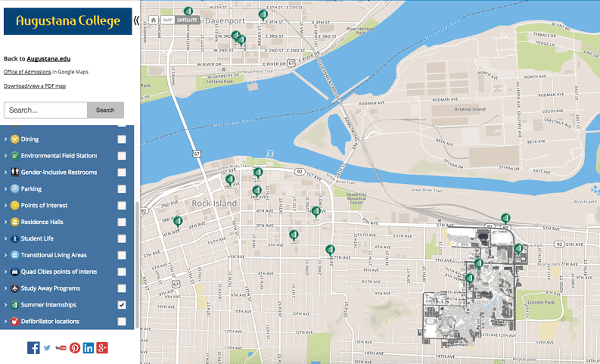The height and width of the screenshot is (364, 600).
Task: Enable the Study Away Programs checkbox
Action: [122, 288]
